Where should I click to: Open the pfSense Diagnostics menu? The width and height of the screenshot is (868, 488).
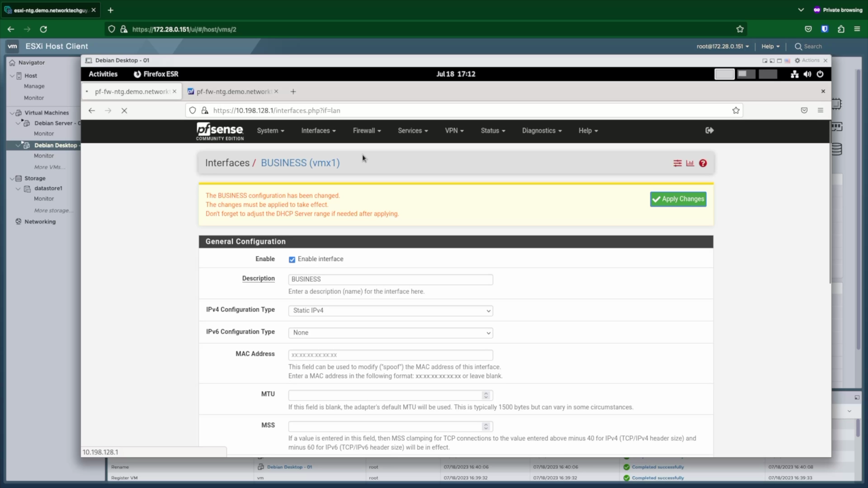click(x=542, y=131)
